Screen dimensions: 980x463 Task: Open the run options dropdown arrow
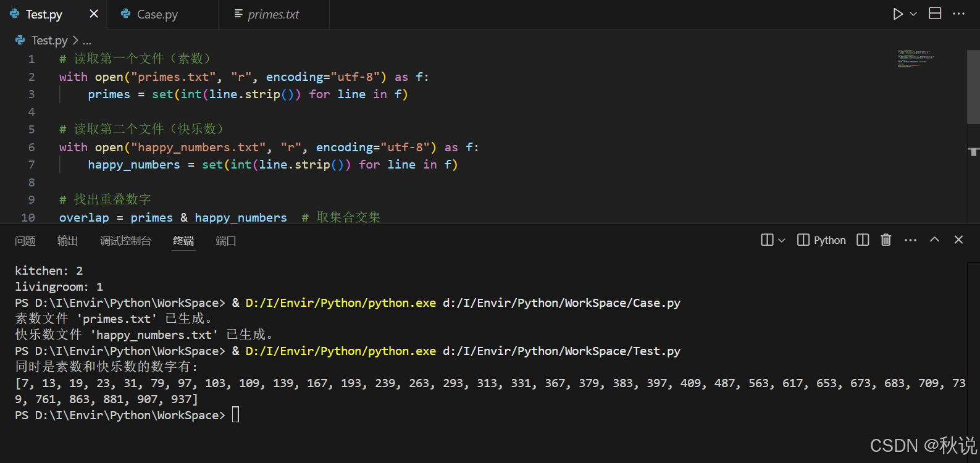(x=913, y=14)
